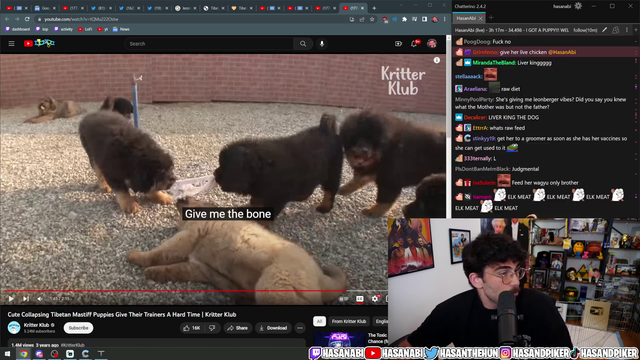This screenshot has height=360, width=640.
Task: Subscribe to Kritter Klub channel
Action: (78, 328)
